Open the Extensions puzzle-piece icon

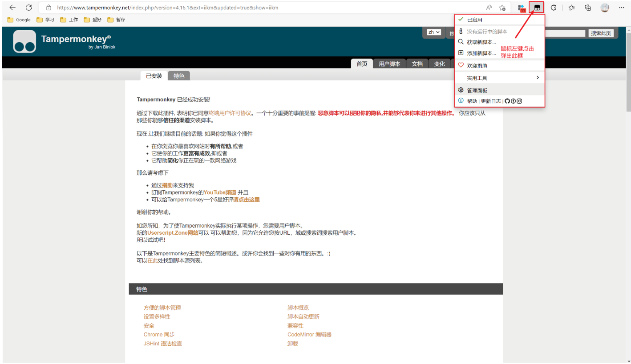coord(554,8)
